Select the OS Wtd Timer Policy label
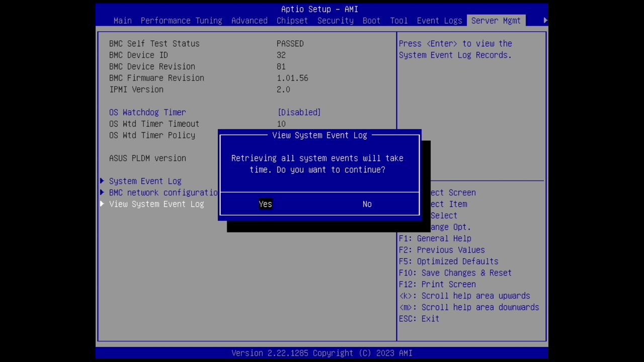The height and width of the screenshot is (362, 644). (152, 135)
